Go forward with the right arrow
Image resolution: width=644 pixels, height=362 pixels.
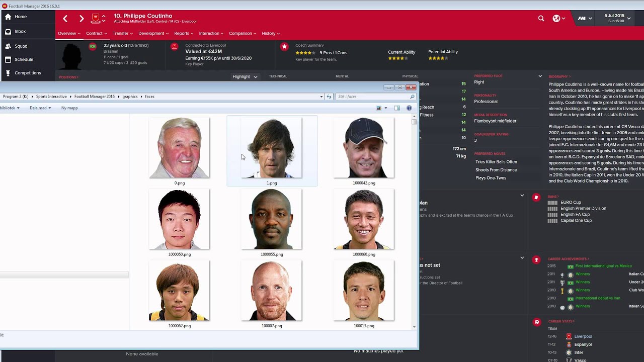click(82, 19)
